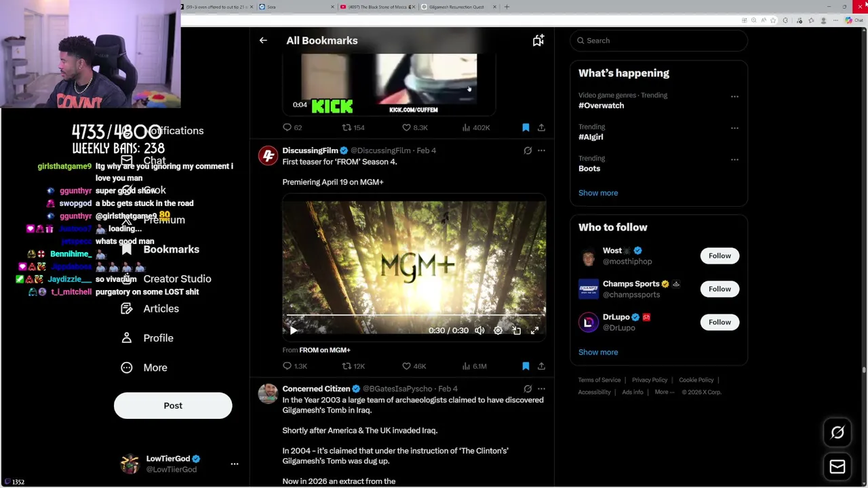Unbookmark the DiscussingFilm FROM teaser post
The image size is (868, 488).
click(x=526, y=366)
